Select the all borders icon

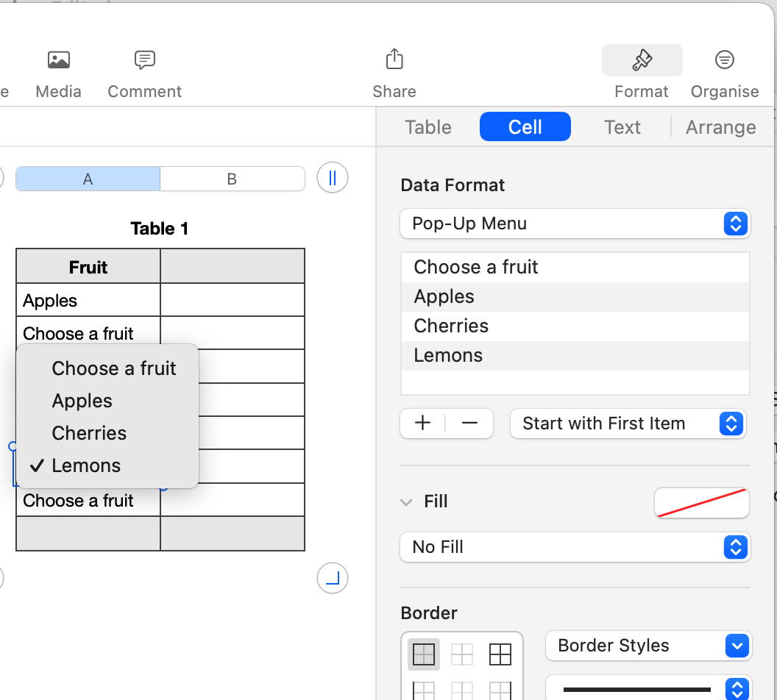500,654
